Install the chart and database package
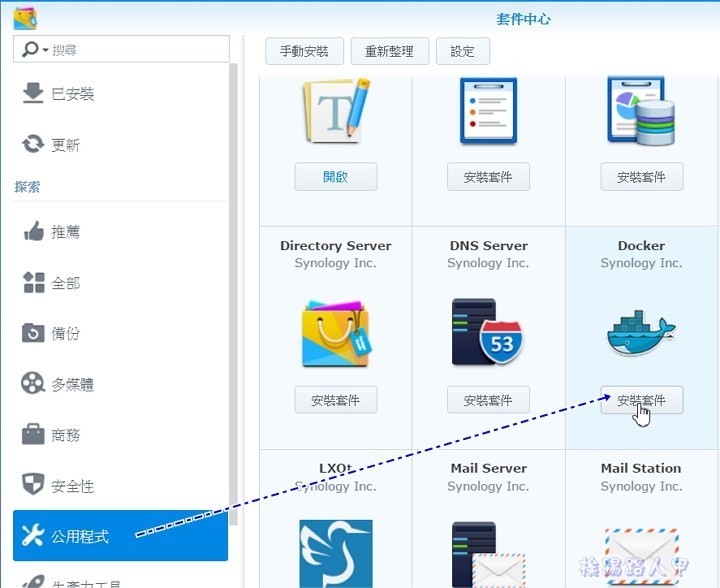 [x=642, y=176]
